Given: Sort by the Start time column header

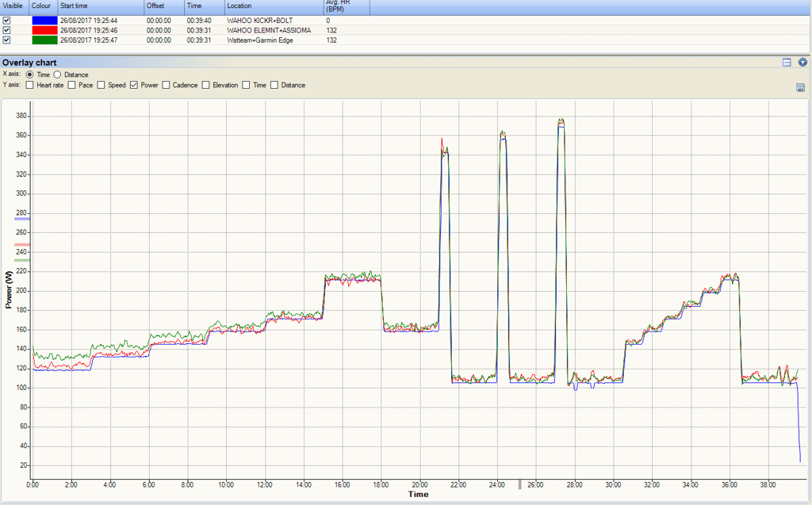Looking at the screenshot, I should [75, 6].
